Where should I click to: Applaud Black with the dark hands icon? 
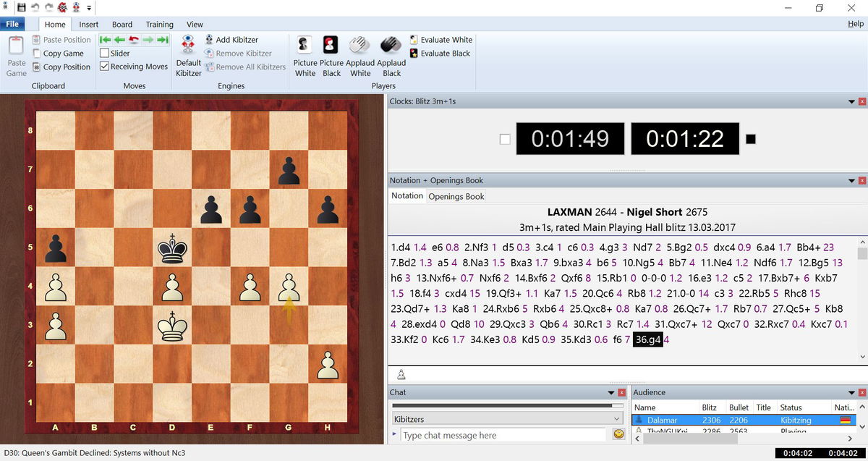click(x=391, y=45)
